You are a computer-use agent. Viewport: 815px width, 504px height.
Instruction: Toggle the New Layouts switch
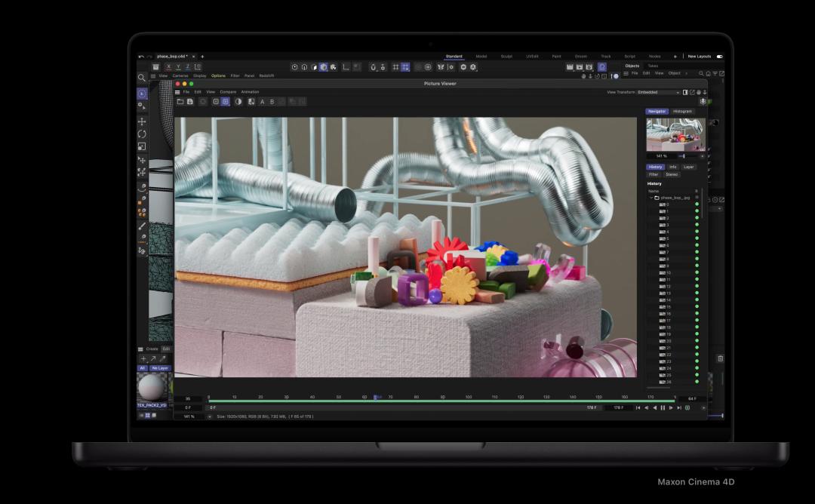[719, 57]
